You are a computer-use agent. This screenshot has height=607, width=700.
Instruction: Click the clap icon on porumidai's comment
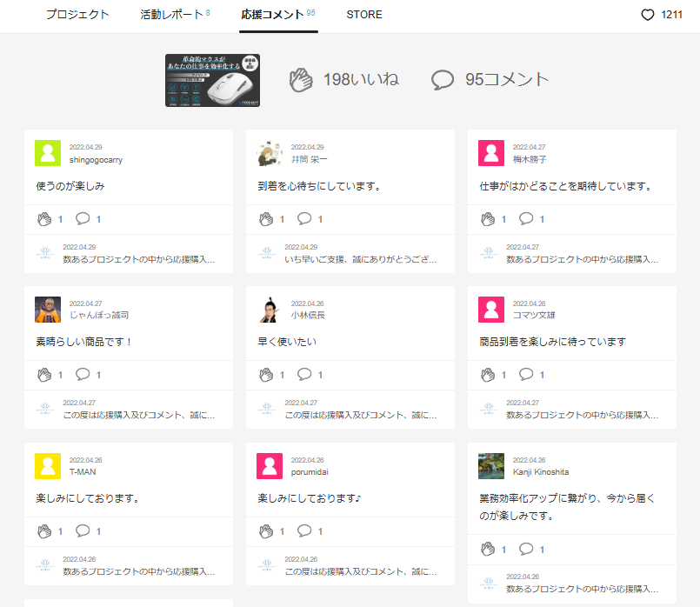266,530
